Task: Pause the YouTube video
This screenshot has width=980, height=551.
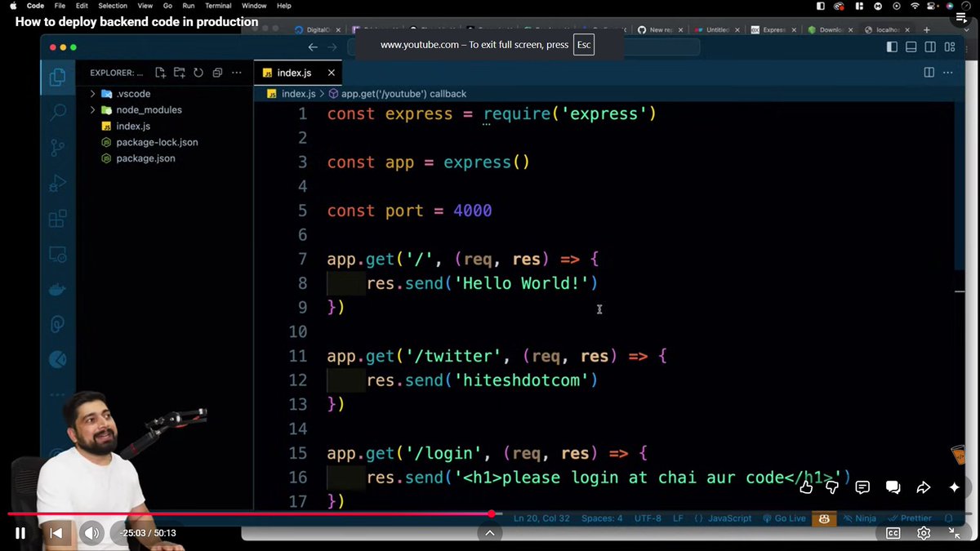Action: (x=20, y=533)
